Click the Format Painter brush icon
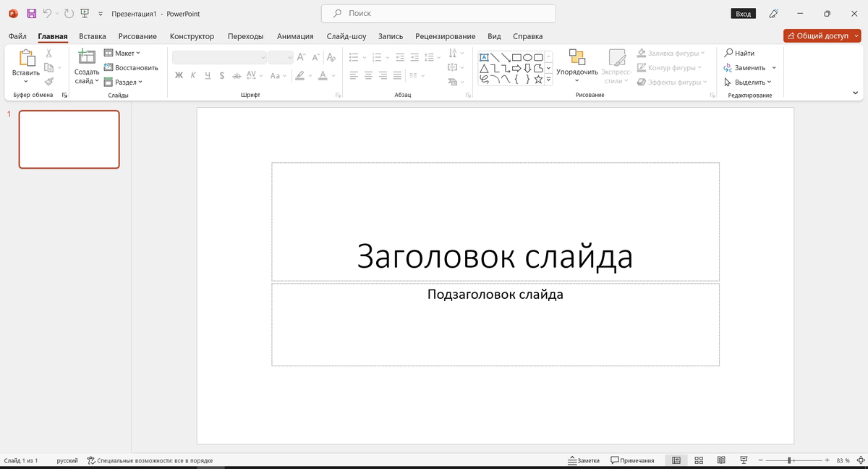 [x=49, y=82]
